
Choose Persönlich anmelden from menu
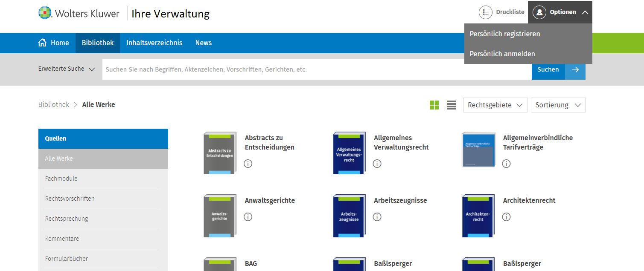[x=502, y=54]
